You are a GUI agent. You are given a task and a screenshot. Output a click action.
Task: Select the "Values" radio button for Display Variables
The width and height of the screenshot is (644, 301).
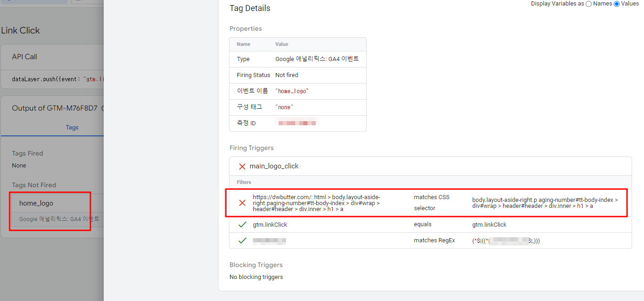pos(617,4)
